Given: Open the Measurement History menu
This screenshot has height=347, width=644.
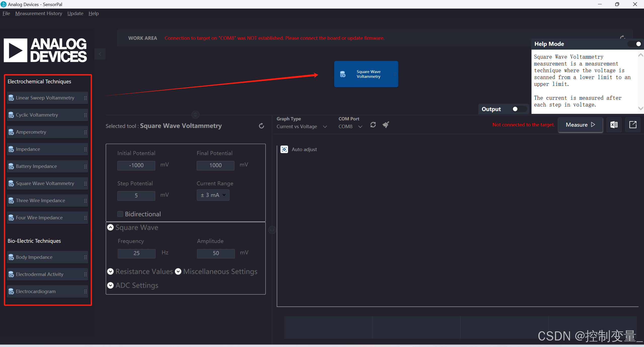Looking at the screenshot, I should point(39,13).
